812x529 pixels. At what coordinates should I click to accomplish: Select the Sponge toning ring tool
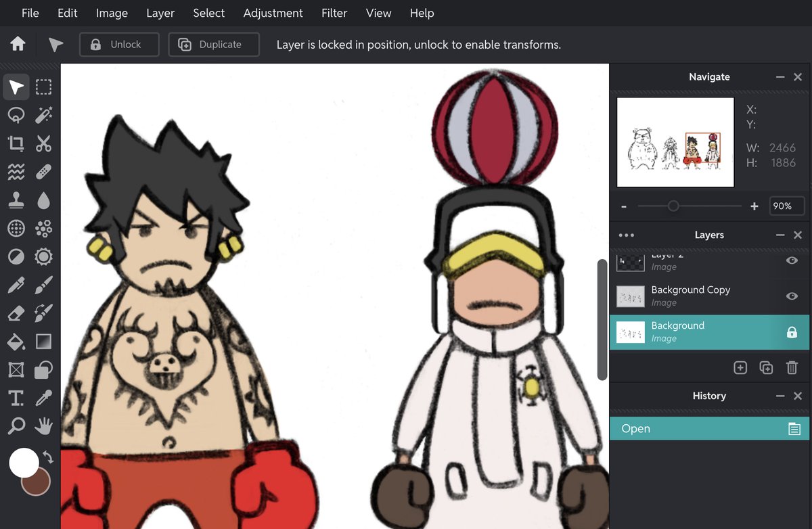(44, 257)
